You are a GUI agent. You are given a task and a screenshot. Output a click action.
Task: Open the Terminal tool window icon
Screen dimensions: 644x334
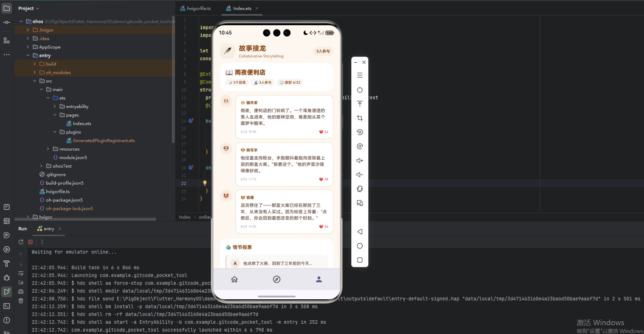(7, 306)
